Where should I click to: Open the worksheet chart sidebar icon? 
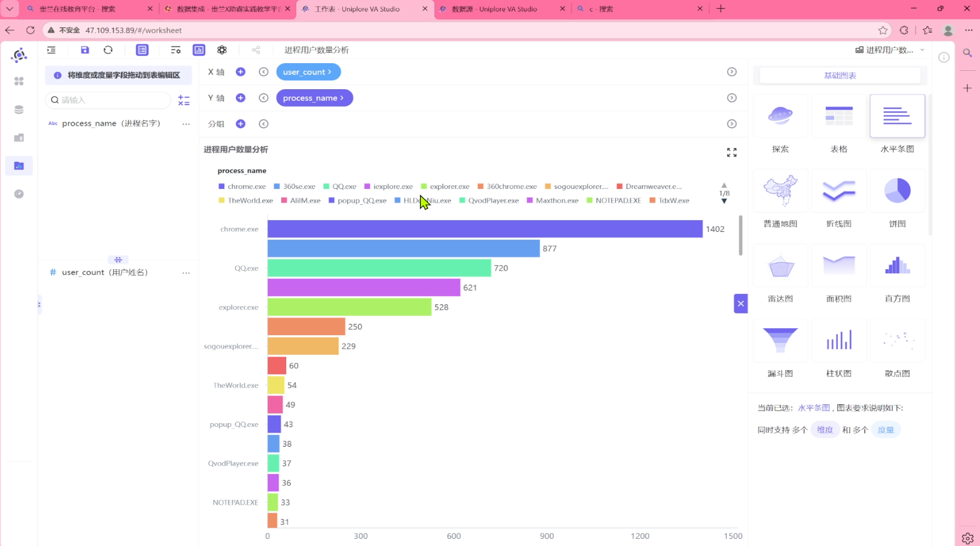click(19, 166)
